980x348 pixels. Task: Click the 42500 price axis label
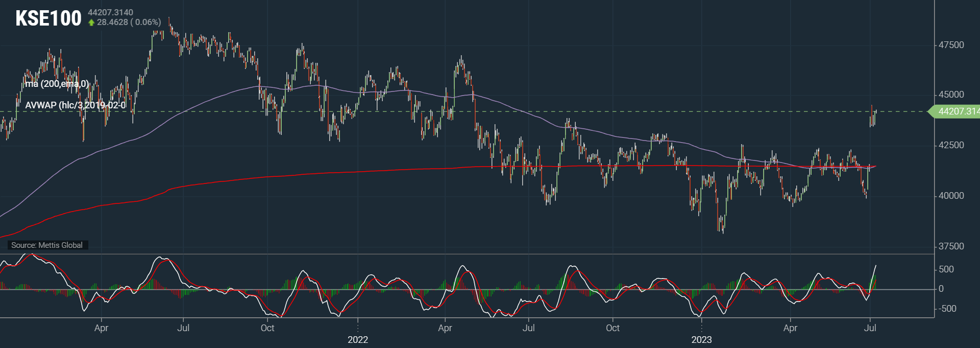click(x=951, y=145)
